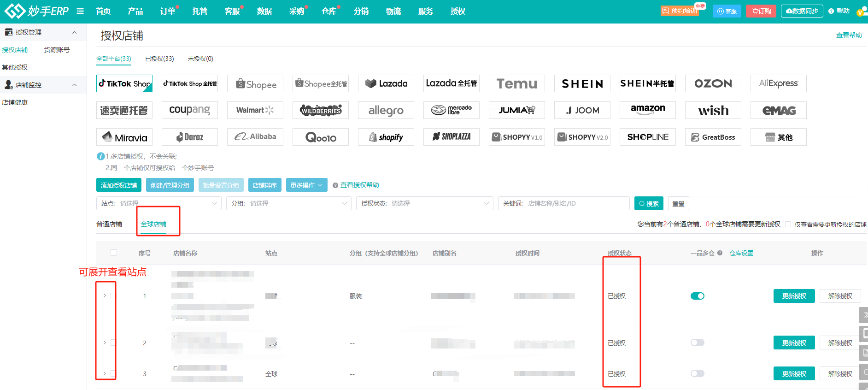Select the Wildberries platform logo
The height and width of the screenshot is (390, 868).
[x=321, y=110]
